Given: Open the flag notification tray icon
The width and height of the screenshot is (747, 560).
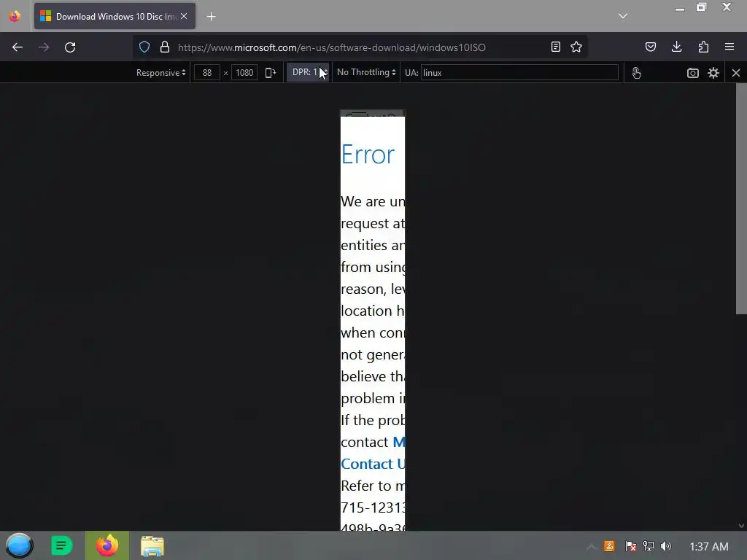Looking at the screenshot, I should (x=630, y=546).
